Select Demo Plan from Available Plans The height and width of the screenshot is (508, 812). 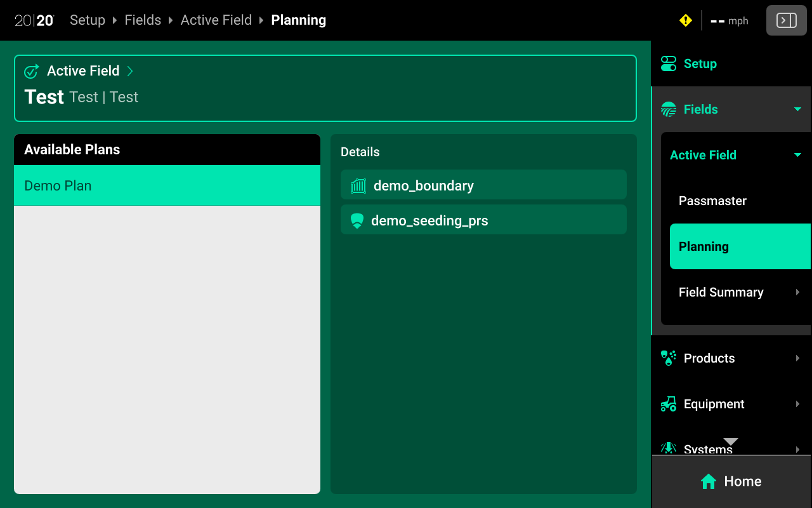coord(58,185)
